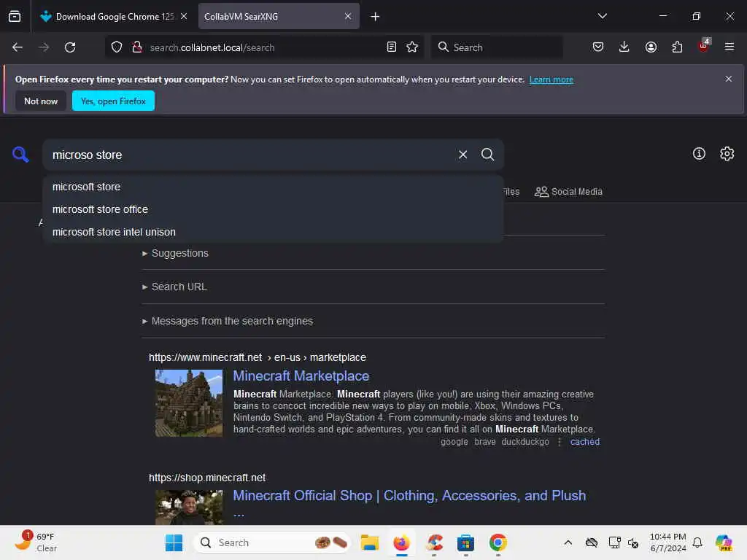
Task: Click the minecraft.net marketplace URL text
Action: [x=258, y=357]
